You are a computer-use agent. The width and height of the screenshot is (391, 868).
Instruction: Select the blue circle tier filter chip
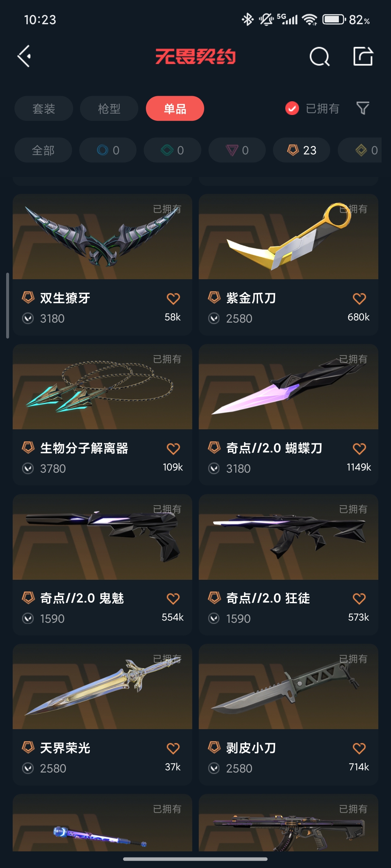pyautogui.click(x=108, y=150)
